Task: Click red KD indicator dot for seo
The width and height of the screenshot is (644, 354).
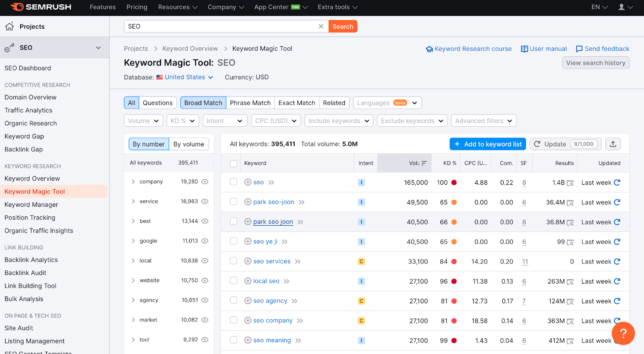Action: [454, 182]
